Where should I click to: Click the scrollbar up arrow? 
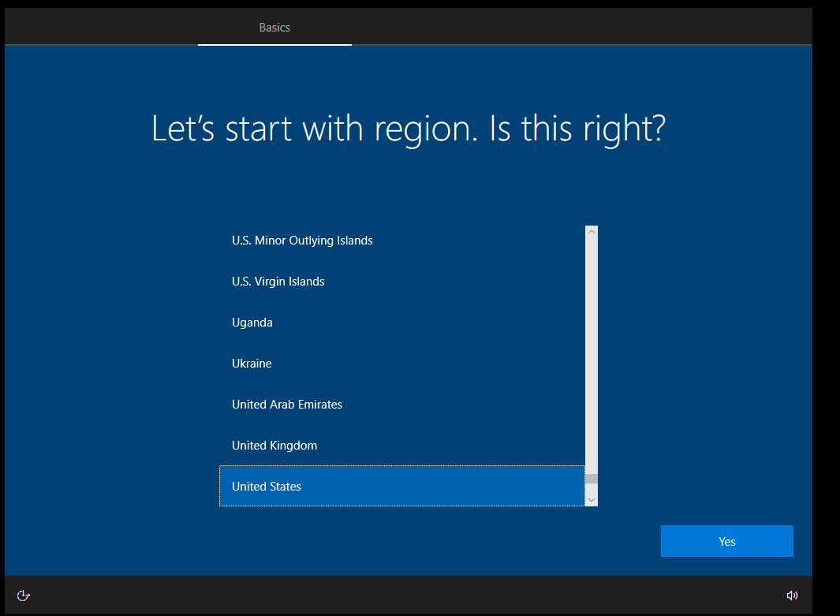pyautogui.click(x=592, y=231)
